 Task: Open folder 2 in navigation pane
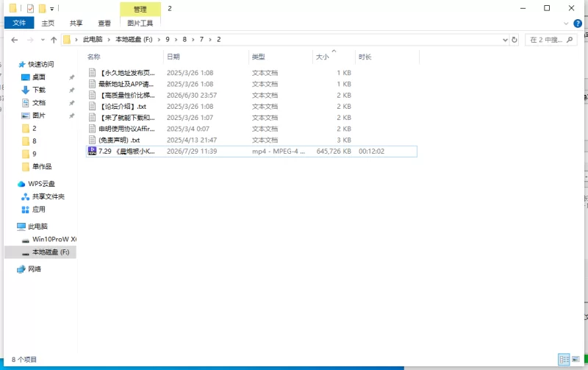34,128
